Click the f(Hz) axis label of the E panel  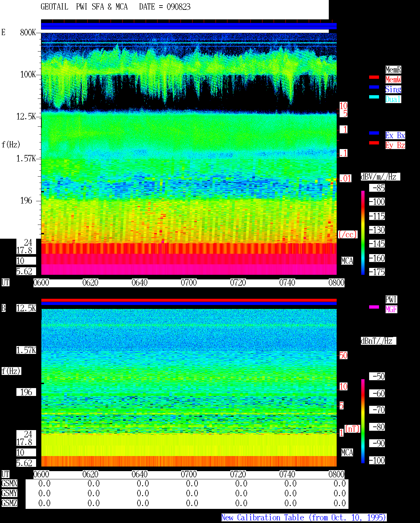11,144
